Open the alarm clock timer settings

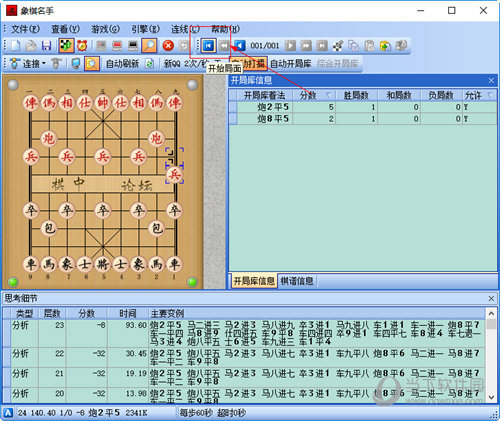click(82, 46)
